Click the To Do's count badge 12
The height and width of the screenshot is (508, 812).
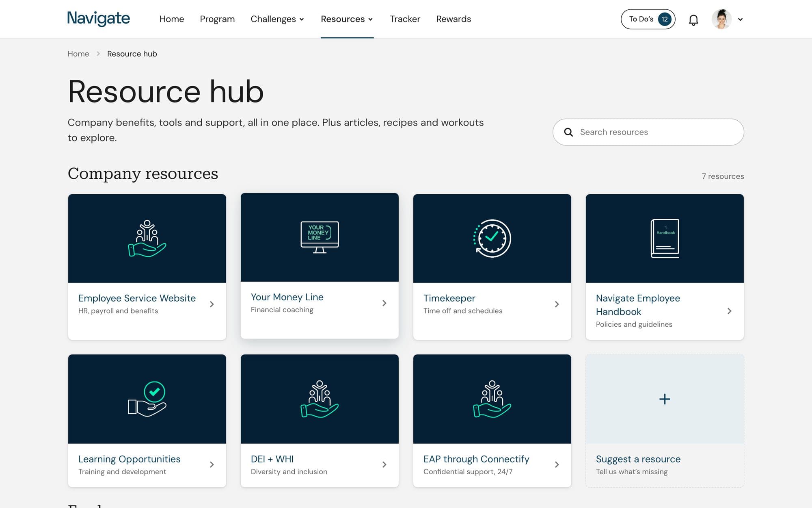click(x=665, y=19)
